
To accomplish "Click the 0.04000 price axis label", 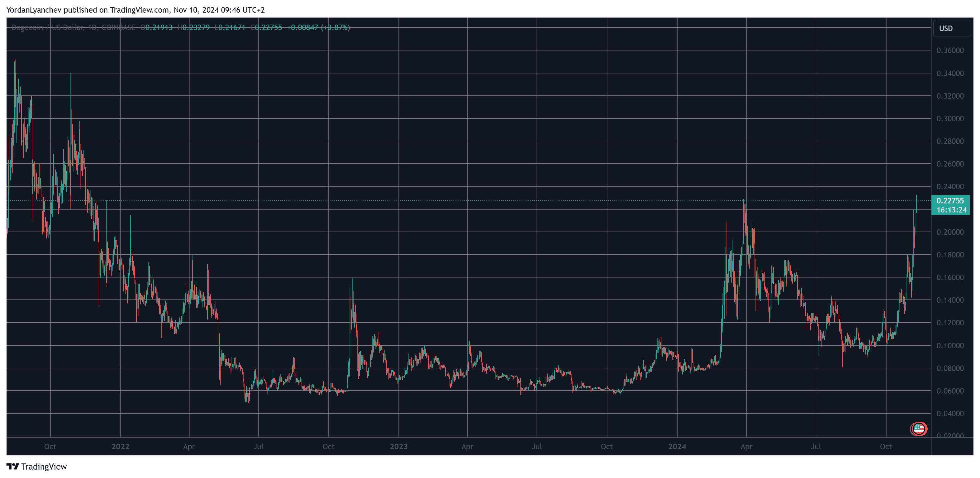I will coord(950,414).
